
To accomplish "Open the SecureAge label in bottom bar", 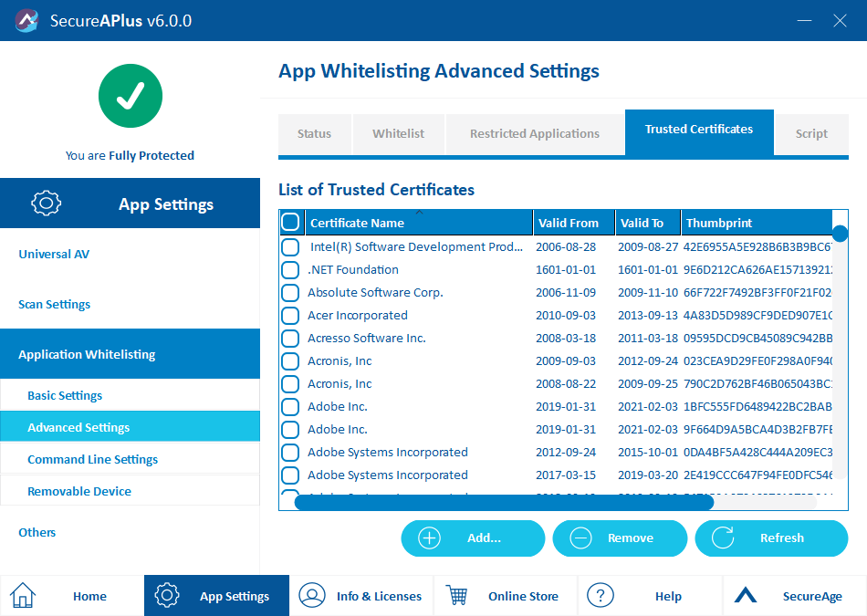I will [x=812, y=596].
